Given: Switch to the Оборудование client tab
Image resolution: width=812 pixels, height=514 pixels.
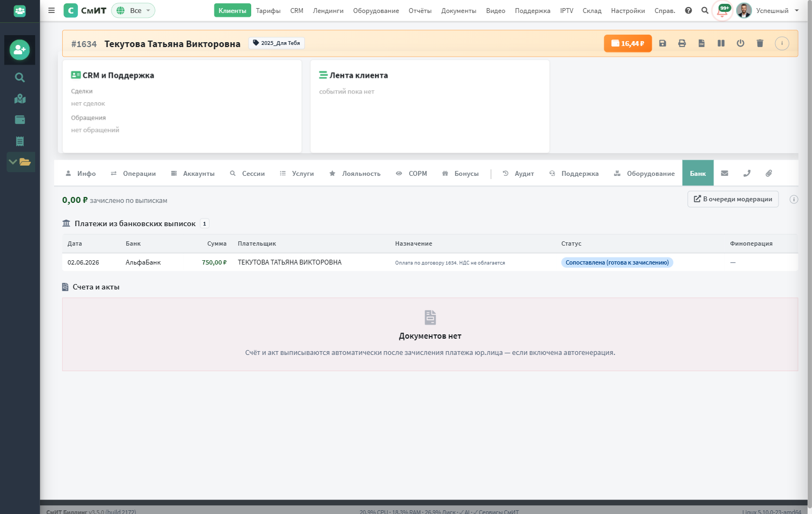Looking at the screenshot, I should pyautogui.click(x=644, y=173).
